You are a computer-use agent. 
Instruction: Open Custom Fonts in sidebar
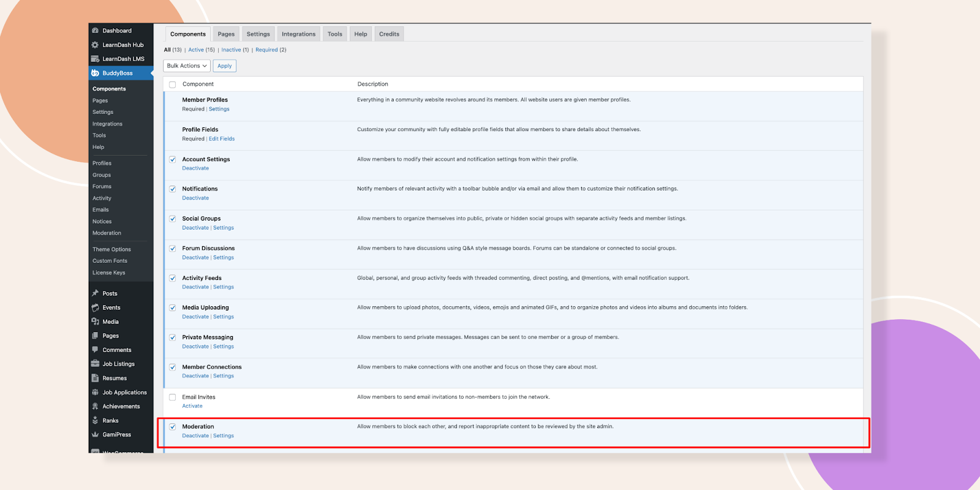110,261
